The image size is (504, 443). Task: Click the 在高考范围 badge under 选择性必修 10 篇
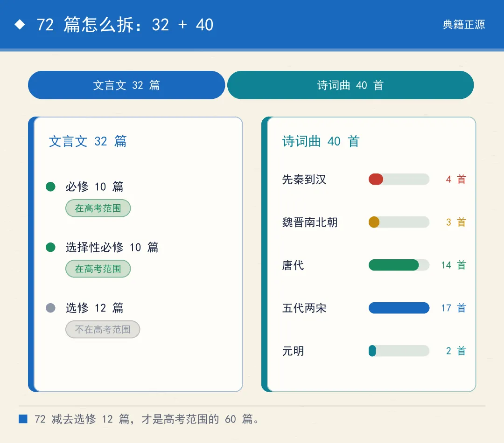tap(98, 269)
